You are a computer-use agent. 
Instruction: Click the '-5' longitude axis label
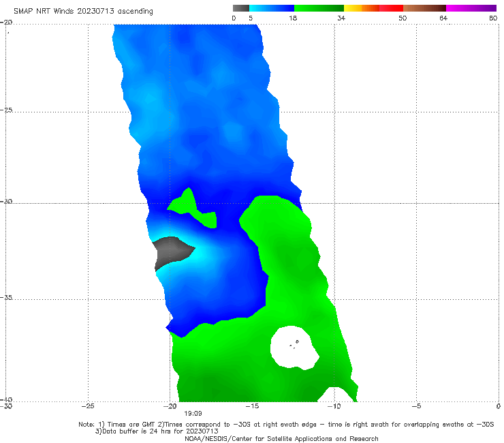416,406
